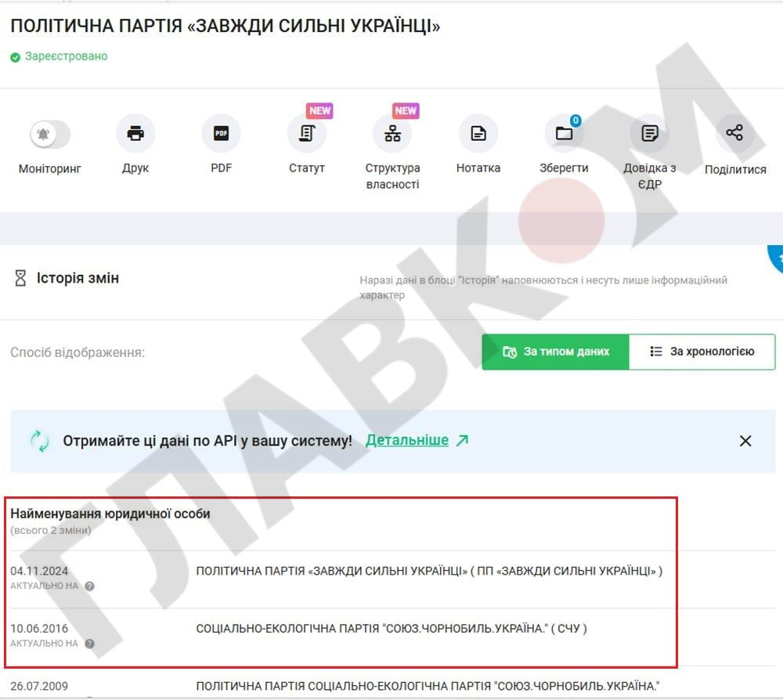Select the За типом даних view
Viewport: 783px width, 700px height.
click(x=555, y=352)
